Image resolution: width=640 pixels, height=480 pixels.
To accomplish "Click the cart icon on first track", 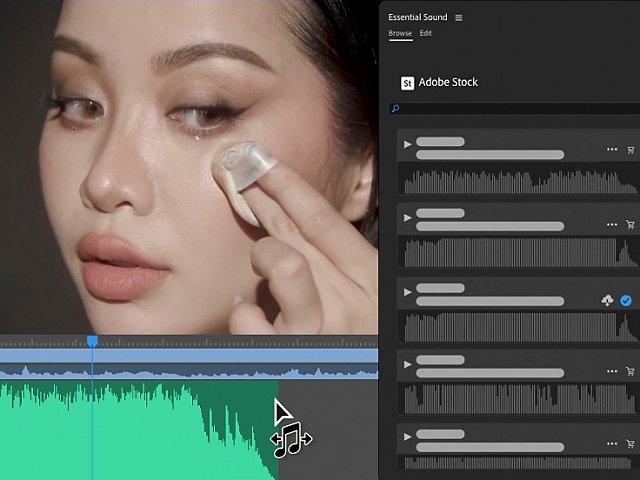I will 631,150.
